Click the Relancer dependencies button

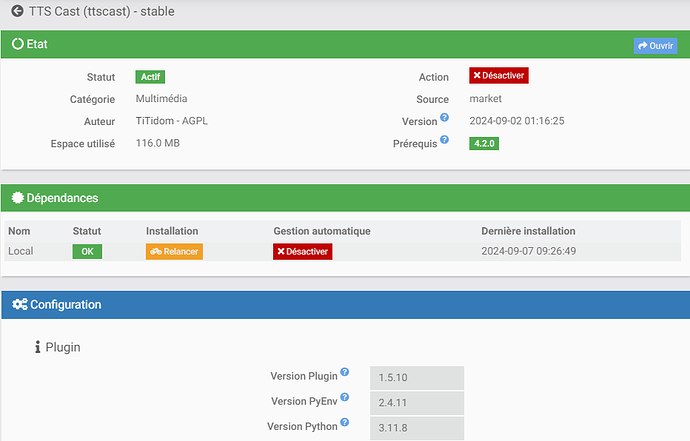tap(174, 252)
